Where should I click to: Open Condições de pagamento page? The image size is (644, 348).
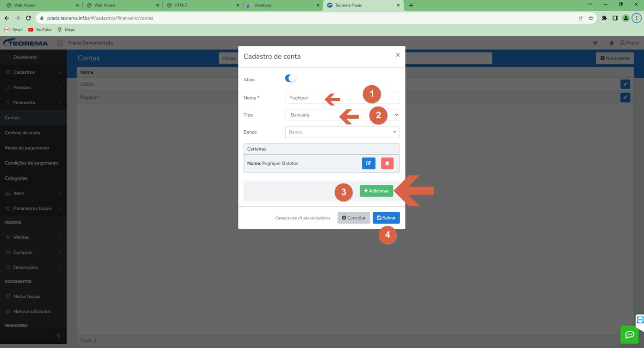coord(33,163)
